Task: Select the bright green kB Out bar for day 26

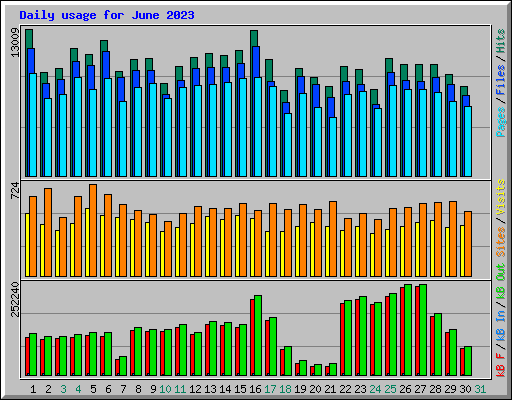Action: (x=408, y=330)
